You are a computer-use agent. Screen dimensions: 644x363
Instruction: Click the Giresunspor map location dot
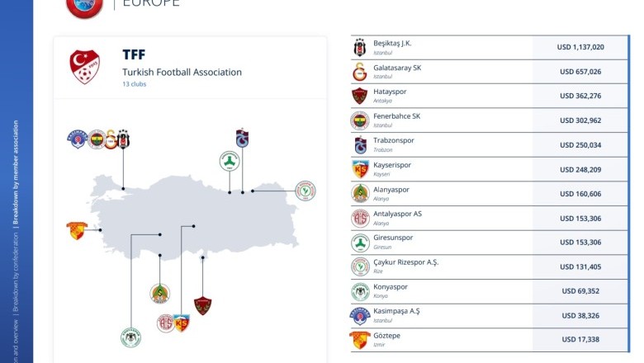pos(230,192)
